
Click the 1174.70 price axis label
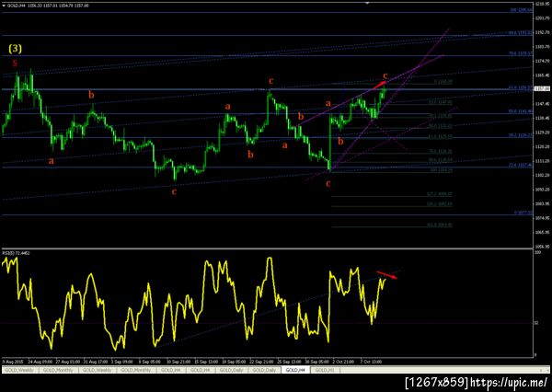tap(542, 61)
